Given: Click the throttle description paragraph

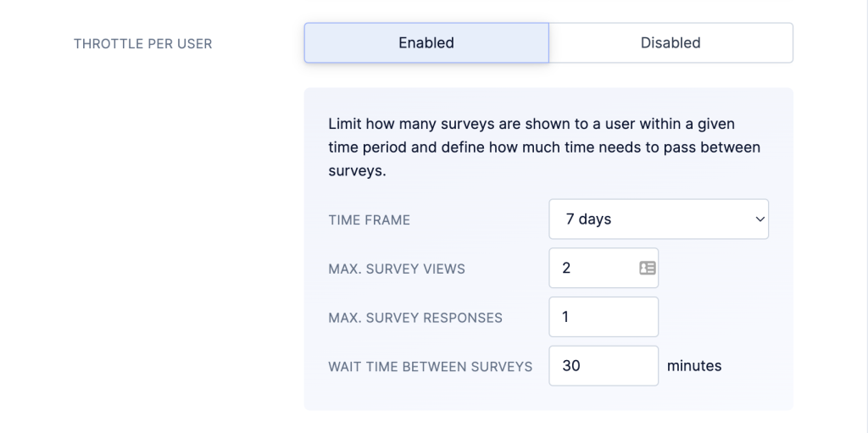Looking at the screenshot, I should [x=544, y=147].
